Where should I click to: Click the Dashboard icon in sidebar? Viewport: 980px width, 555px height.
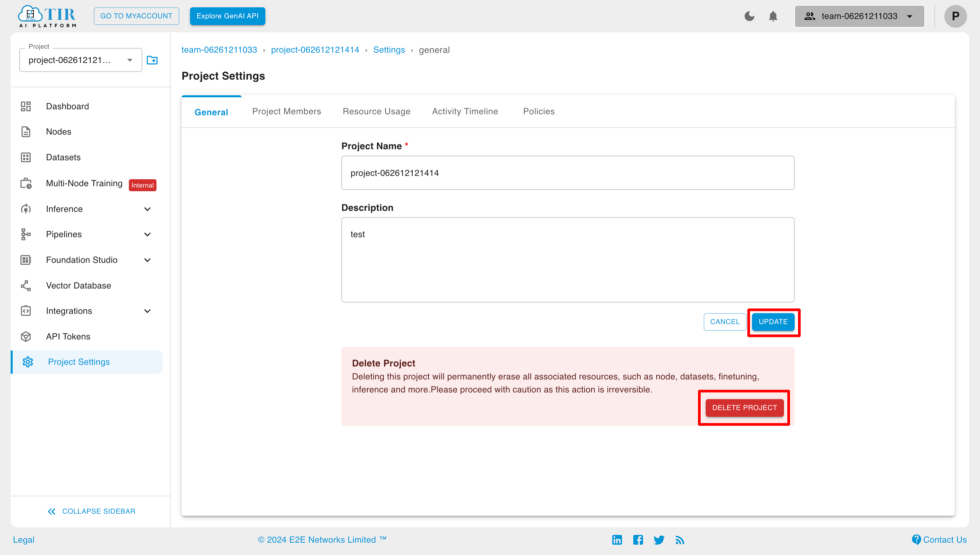26,106
